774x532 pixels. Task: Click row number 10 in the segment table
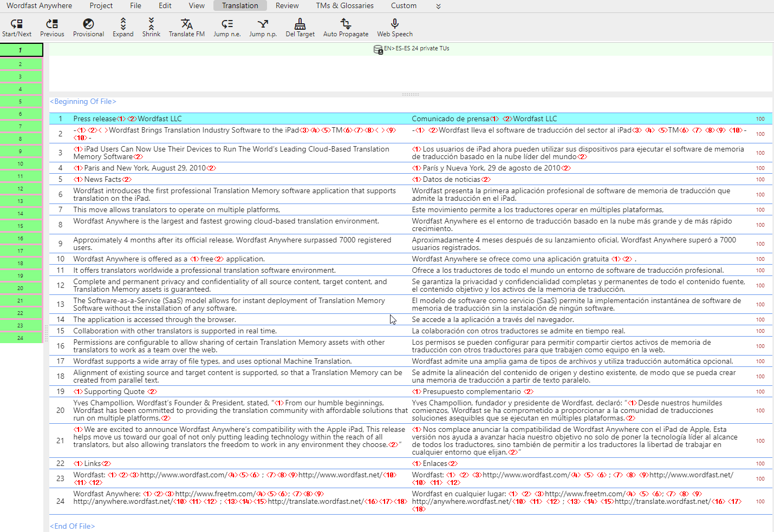pos(61,259)
